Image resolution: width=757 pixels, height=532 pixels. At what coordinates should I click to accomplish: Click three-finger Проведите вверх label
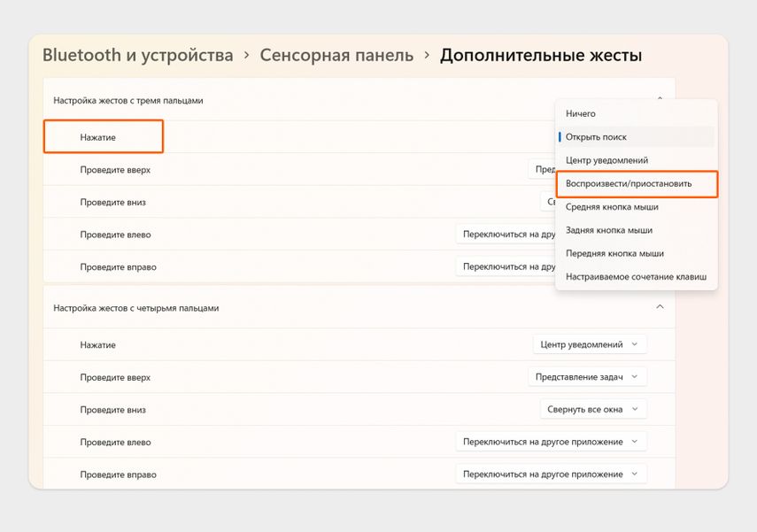click(x=115, y=169)
